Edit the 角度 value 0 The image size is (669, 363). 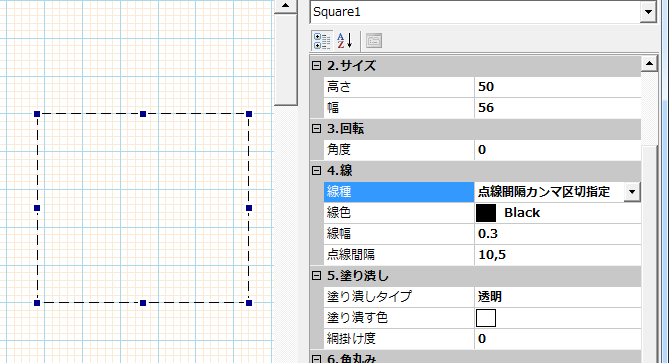tap(557, 150)
